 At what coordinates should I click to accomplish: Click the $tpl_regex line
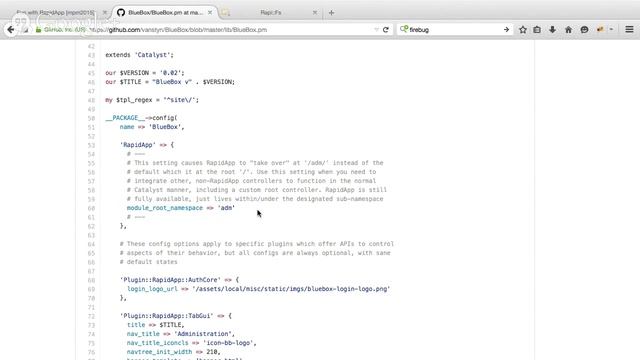pyautogui.click(x=152, y=100)
